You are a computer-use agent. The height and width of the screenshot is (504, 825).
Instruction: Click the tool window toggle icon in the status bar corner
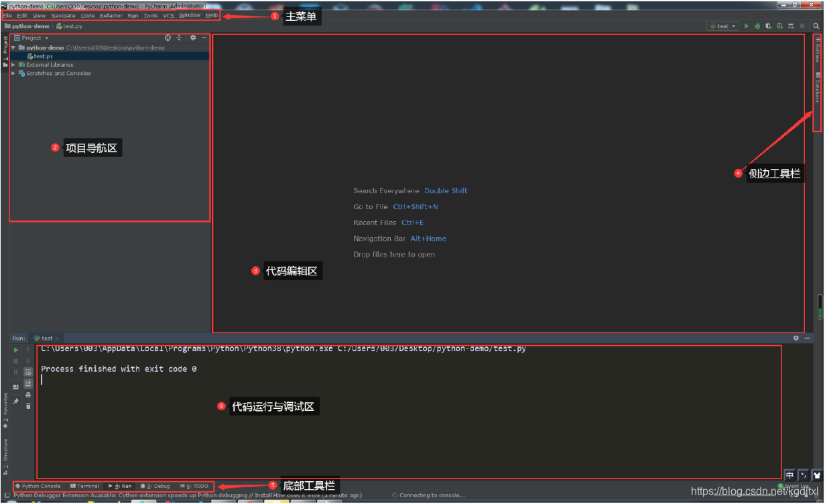(x=7, y=495)
